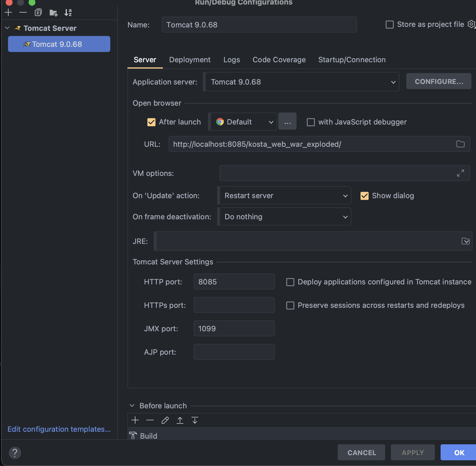Move Before launch task up icon
Image resolution: width=476 pixels, height=466 pixels.
[x=180, y=420]
